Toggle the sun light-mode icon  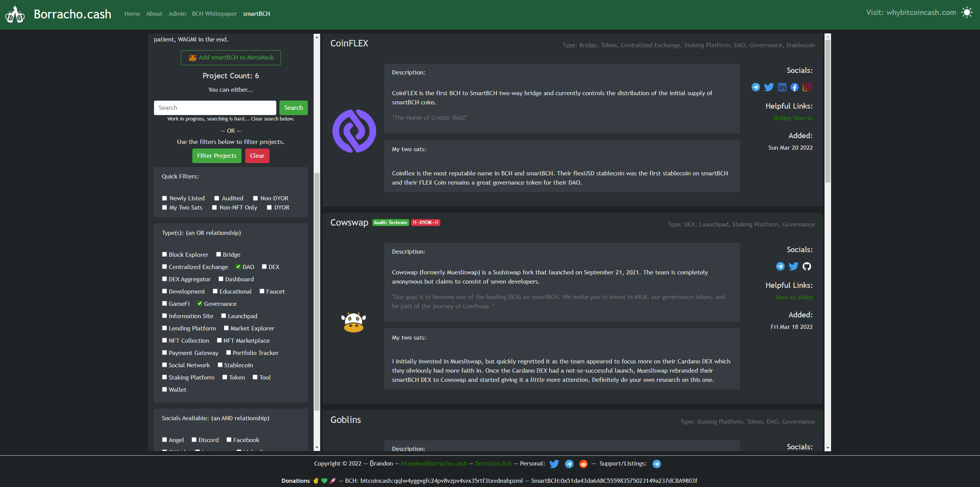pyautogui.click(x=967, y=13)
